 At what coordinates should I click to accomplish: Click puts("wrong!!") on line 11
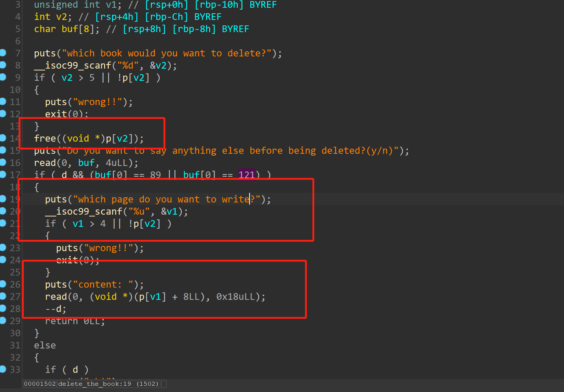[89, 102]
